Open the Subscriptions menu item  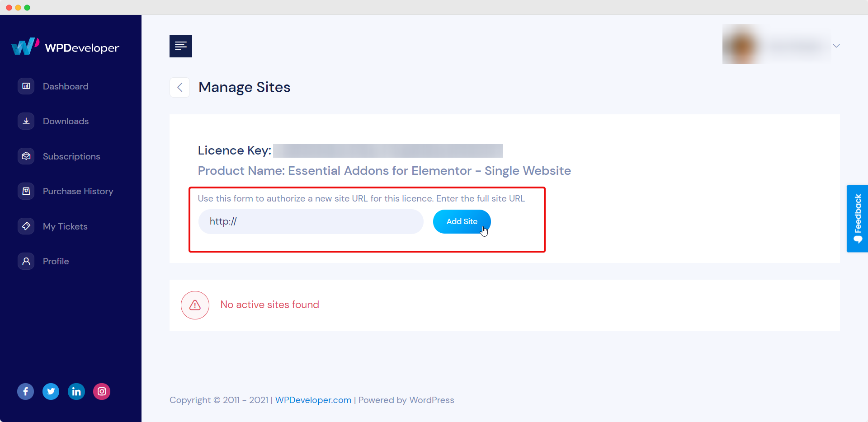[x=71, y=156]
